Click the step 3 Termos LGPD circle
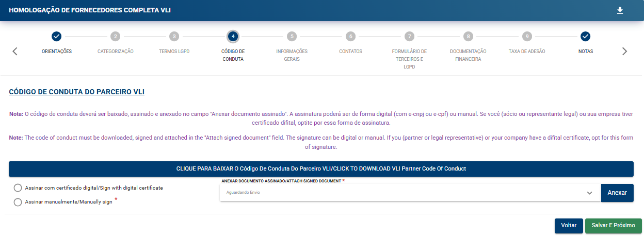 tap(174, 37)
